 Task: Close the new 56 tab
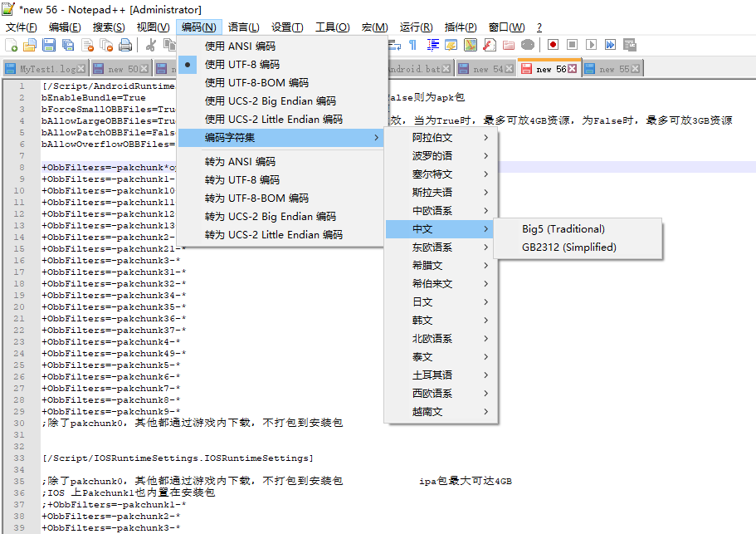click(x=573, y=69)
